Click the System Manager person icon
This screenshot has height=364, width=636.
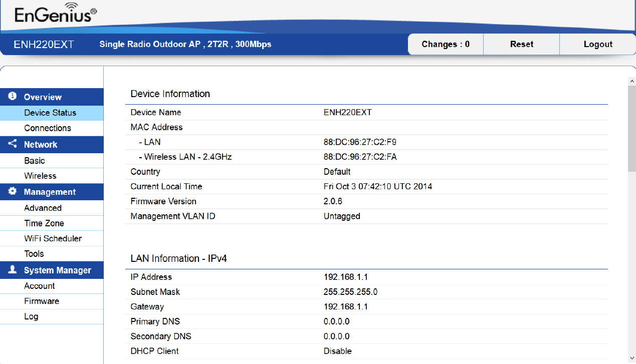(x=13, y=270)
